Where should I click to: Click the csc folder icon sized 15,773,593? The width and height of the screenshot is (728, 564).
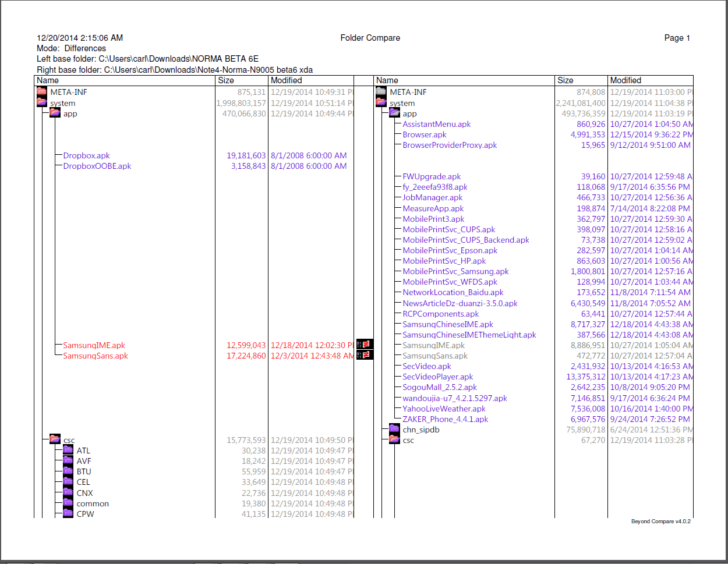[x=55, y=438]
